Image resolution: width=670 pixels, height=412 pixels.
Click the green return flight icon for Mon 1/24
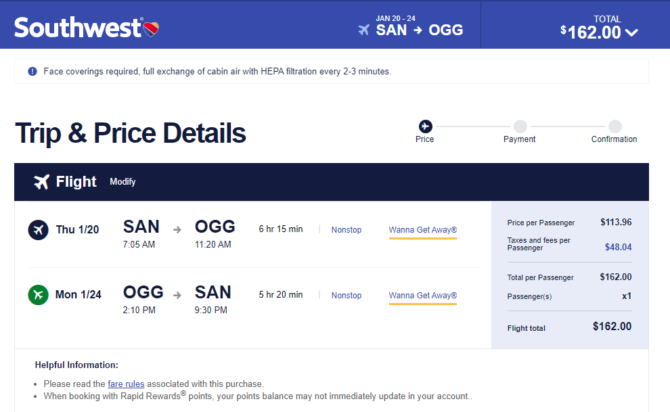38,295
